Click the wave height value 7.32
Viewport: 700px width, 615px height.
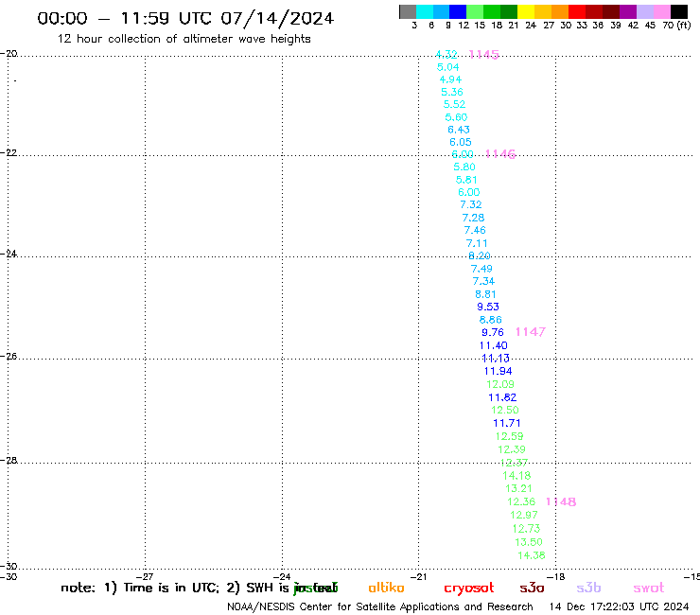tap(471, 204)
